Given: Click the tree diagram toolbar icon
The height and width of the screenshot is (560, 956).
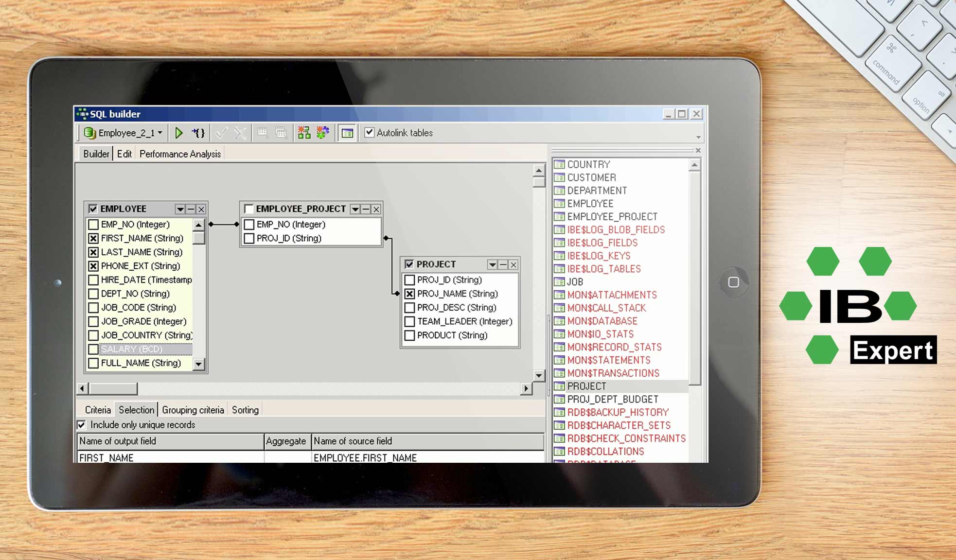Looking at the screenshot, I should [x=304, y=133].
